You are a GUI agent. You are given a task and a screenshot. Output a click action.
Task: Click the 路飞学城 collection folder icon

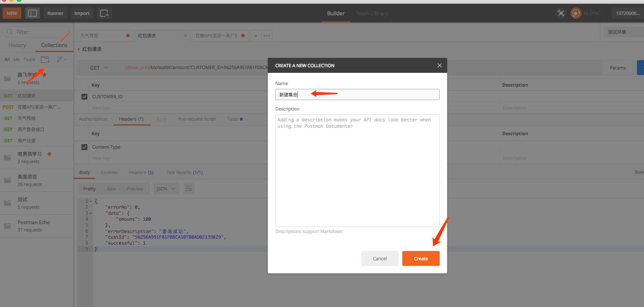coord(7,78)
